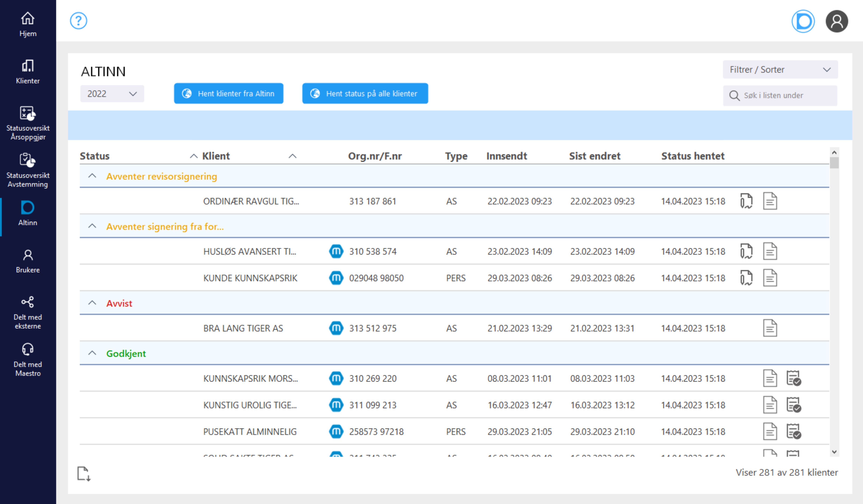Open approved receipt icon for PUSEKATT ALMINNELIG

(793, 431)
